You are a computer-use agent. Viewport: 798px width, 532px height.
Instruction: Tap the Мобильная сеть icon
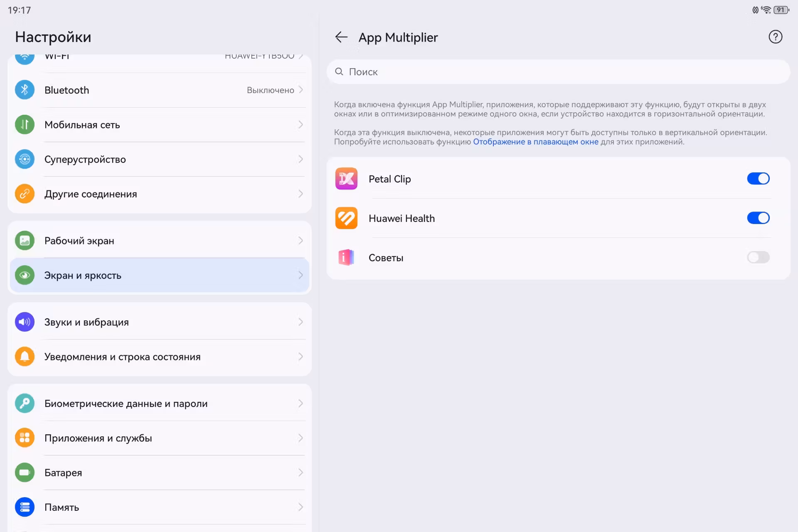point(25,124)
